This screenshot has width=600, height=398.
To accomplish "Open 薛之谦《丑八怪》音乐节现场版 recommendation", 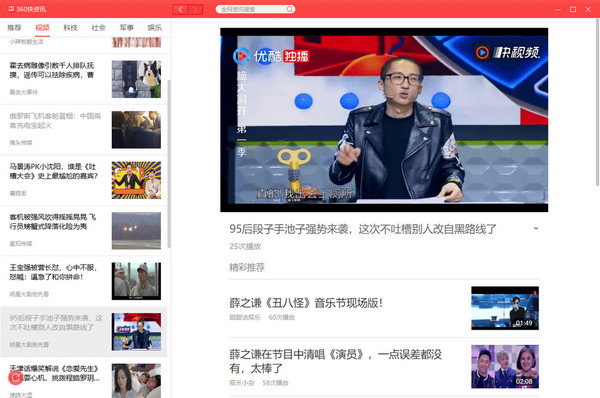I will pyautogui.click(x=306, y=303).
